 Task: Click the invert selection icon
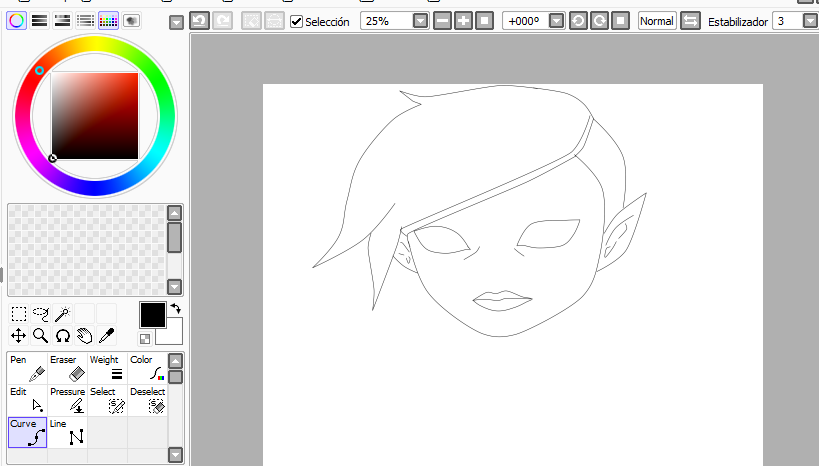[274, 21]
